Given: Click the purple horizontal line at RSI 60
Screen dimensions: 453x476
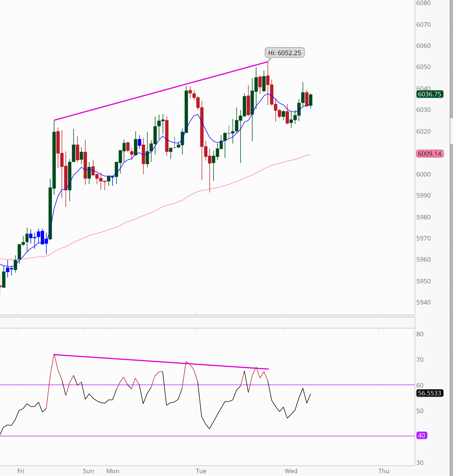Looking at the screenshot, I should 207,385.
